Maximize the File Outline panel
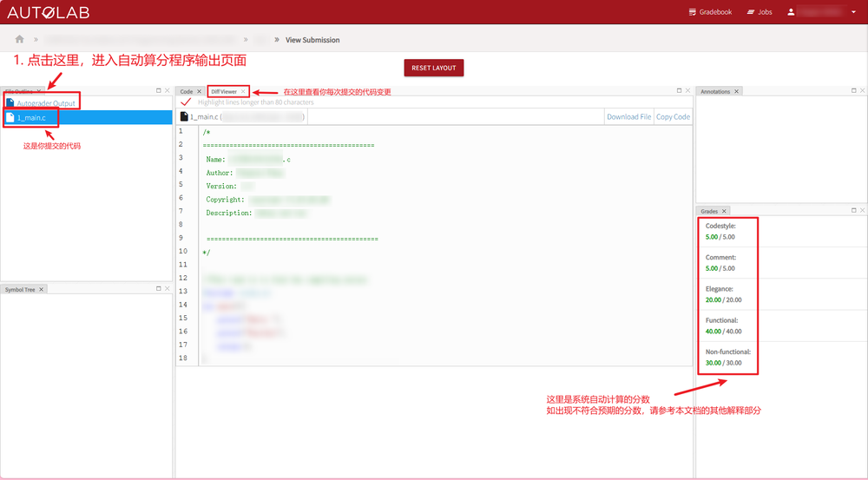The width and height of the screenshot is (868, 480). [x=158, y=90]
